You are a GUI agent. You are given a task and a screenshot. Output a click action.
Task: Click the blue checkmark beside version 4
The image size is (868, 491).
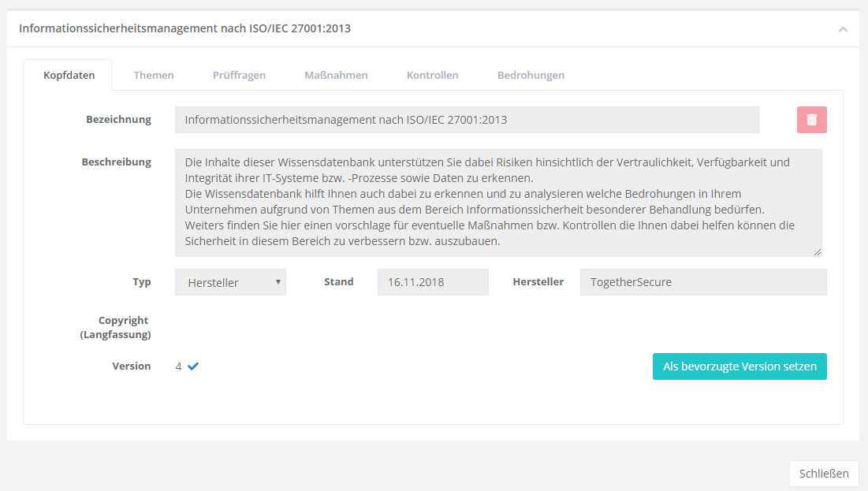(193, 366)
